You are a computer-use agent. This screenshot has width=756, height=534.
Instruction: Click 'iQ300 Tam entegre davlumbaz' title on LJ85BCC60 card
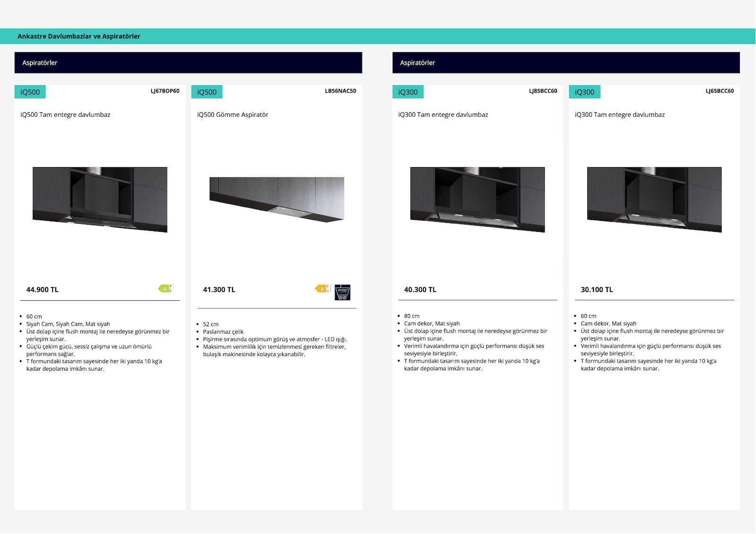click(443, 115)
